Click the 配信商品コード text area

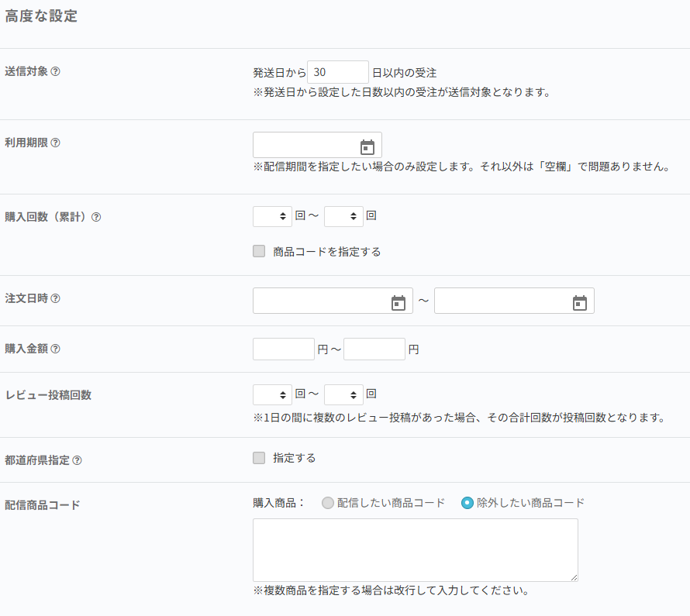tap(416, 550)
